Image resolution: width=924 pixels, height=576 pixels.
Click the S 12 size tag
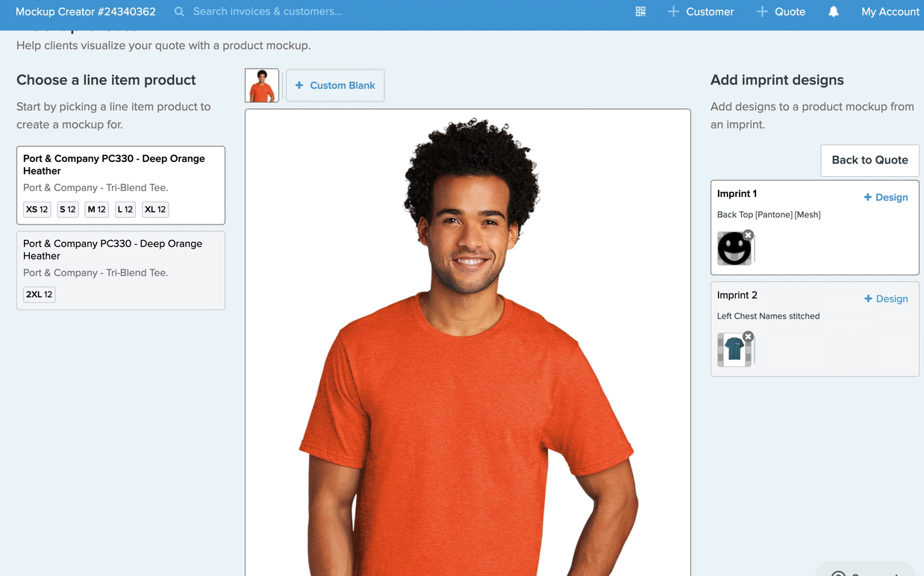point(68,210)
